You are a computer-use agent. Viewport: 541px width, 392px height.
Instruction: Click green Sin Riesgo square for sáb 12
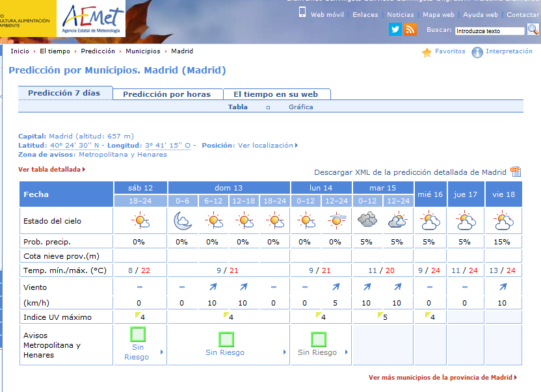click(138, 334)
